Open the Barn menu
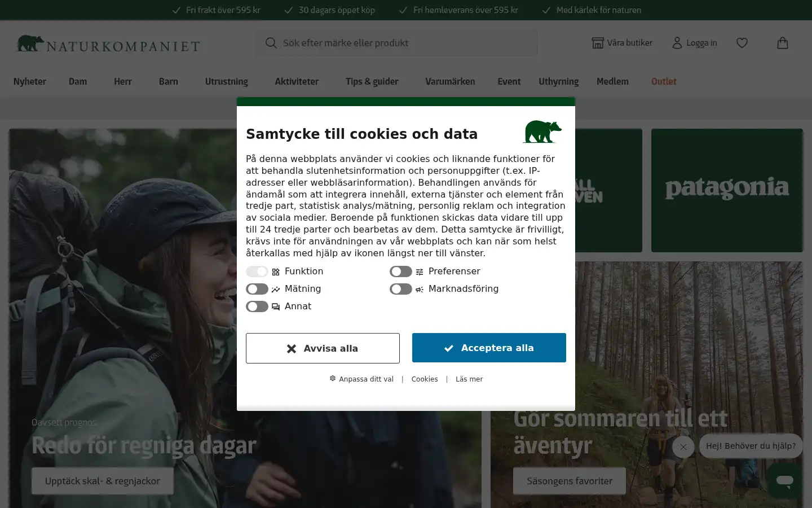The width and height of the screenshot is (812, 508). pyautogui.click(x=169, y=81)
